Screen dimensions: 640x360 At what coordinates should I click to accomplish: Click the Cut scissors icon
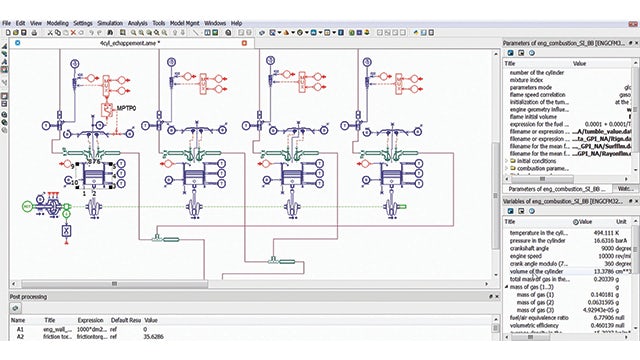[x=50, y=33]
